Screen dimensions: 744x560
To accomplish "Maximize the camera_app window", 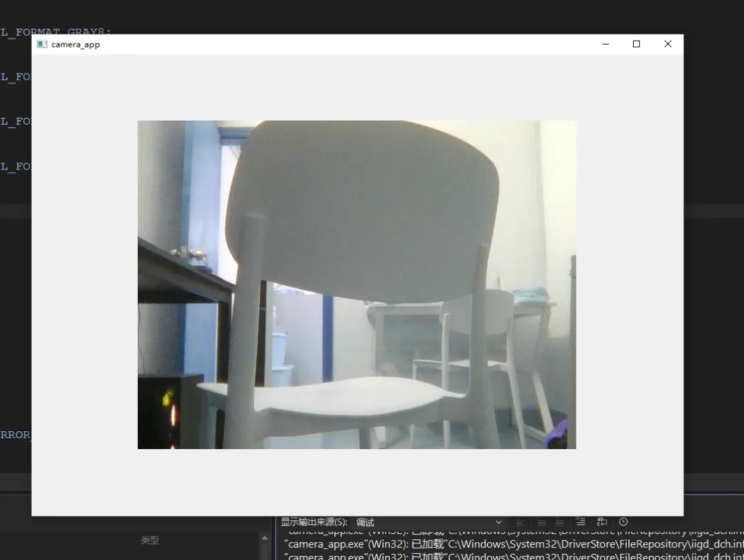I will [x=637, y=44].
